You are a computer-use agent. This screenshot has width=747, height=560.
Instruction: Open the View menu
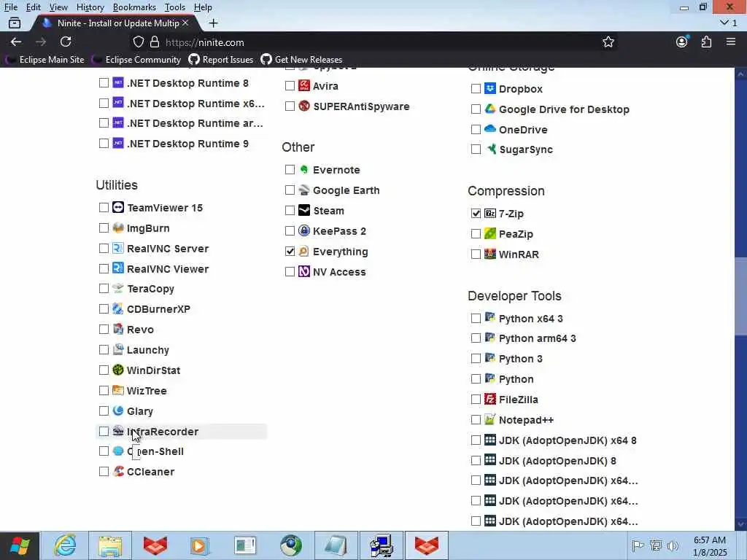(x=58, y=7)
